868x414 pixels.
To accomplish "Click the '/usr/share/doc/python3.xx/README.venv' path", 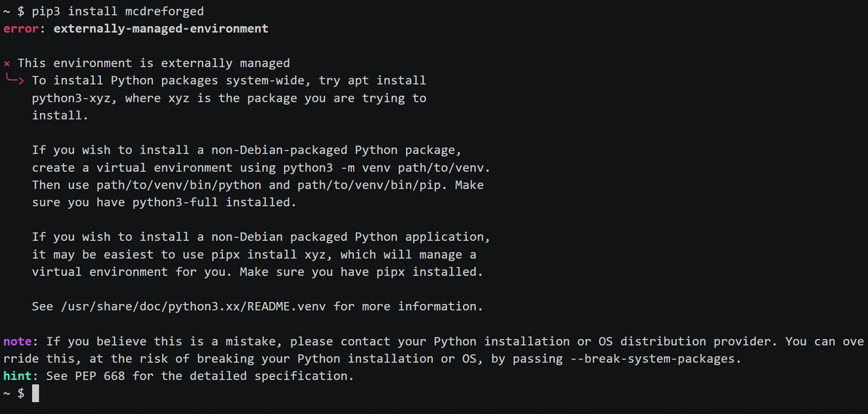I will [193, 306].
